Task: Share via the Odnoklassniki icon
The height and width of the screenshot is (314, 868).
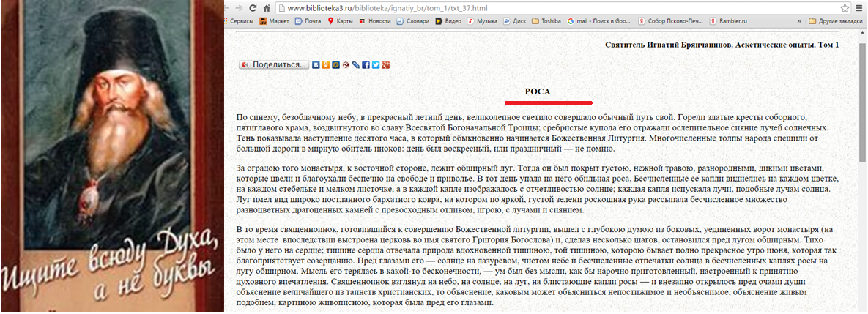Action: click(327, 65)
